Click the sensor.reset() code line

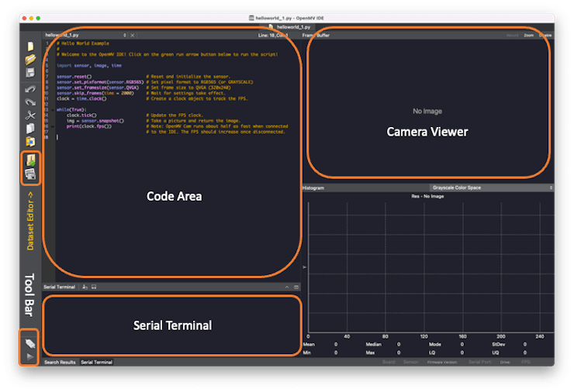point(74,77)
